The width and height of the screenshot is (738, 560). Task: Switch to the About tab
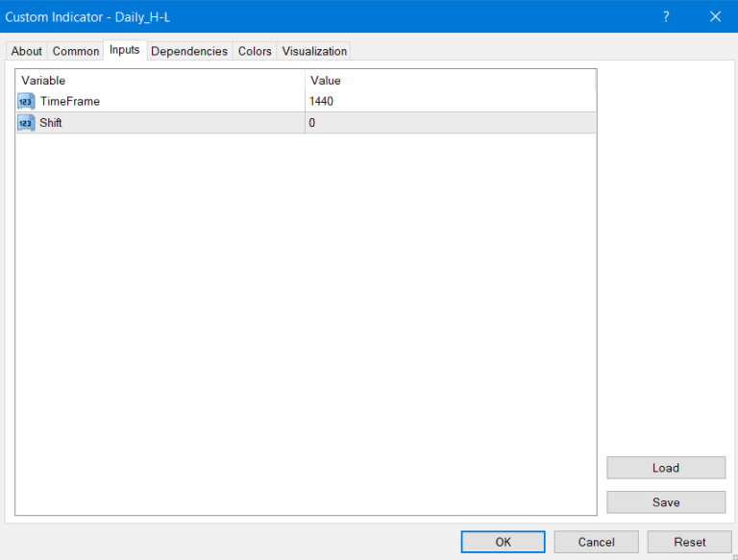pos(27,51)
